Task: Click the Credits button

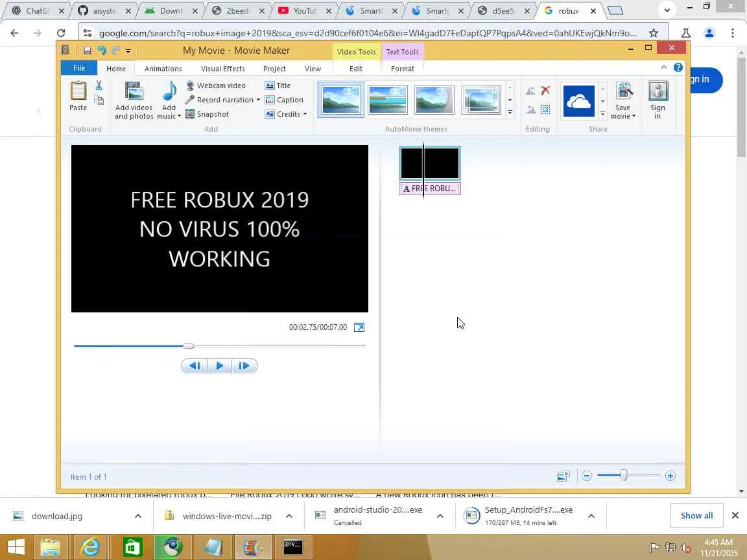Action: [x=283, y=114]
